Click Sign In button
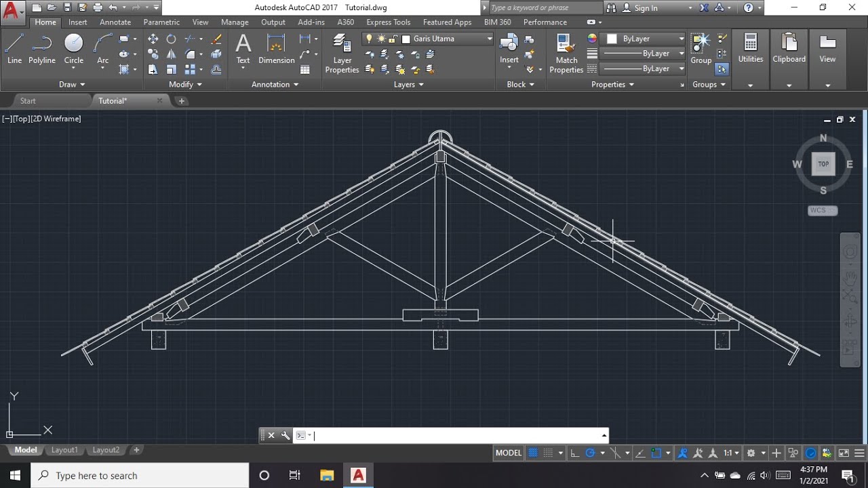The height and width of the screenshot is (488, 868). [646, 8]
